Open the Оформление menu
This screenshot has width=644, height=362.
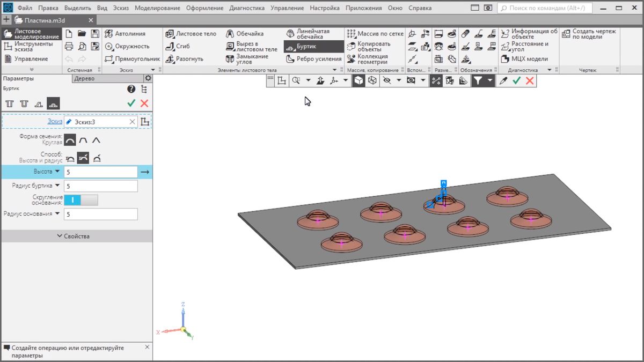pyautogui.click(x=206, y=8)
